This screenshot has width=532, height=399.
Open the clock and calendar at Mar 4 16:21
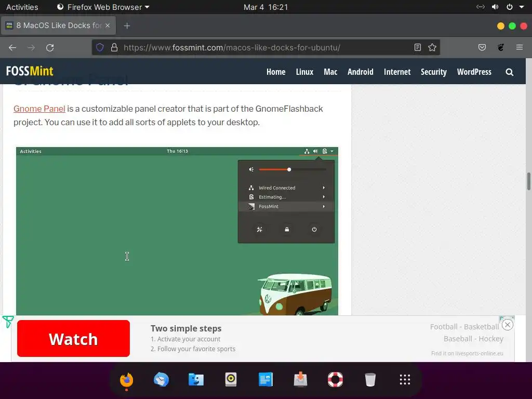pos(265,7)
